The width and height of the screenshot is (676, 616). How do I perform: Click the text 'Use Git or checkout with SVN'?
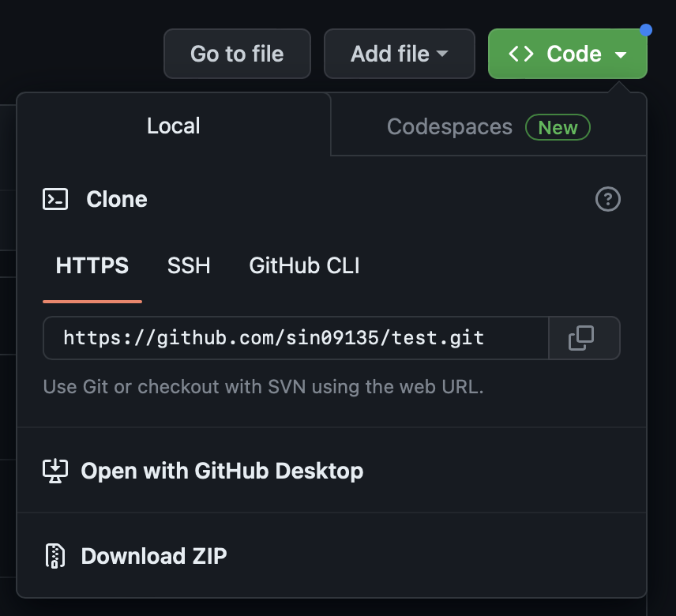pyautogui.click(x=175, y=387)
